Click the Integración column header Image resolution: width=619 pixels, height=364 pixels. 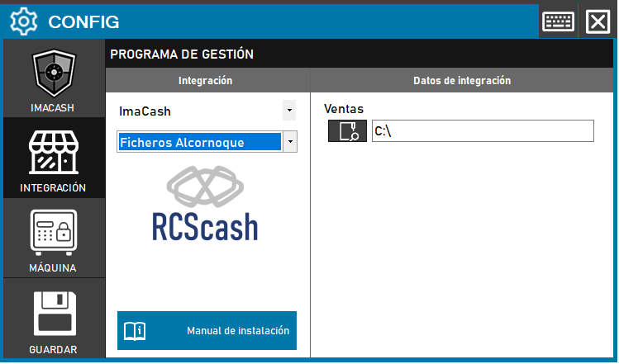pos(206,80)
